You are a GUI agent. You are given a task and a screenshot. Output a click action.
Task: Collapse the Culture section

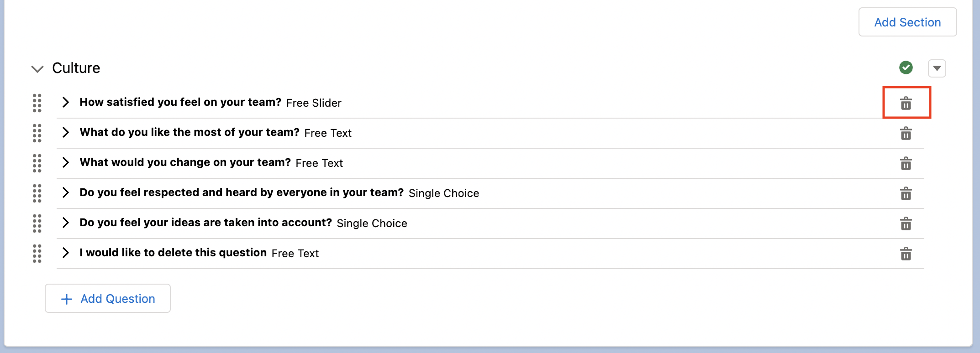tap(37, 69)
